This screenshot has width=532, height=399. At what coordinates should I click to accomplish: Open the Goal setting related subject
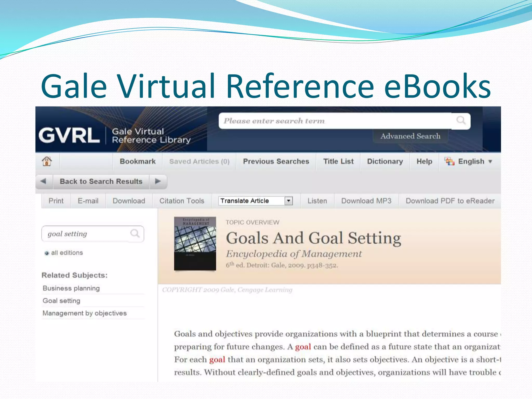(x=62, y=301)
